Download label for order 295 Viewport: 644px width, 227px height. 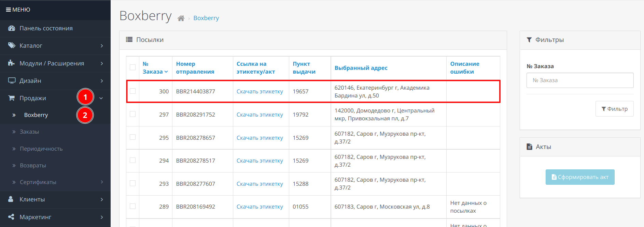[x=260, y=138]
